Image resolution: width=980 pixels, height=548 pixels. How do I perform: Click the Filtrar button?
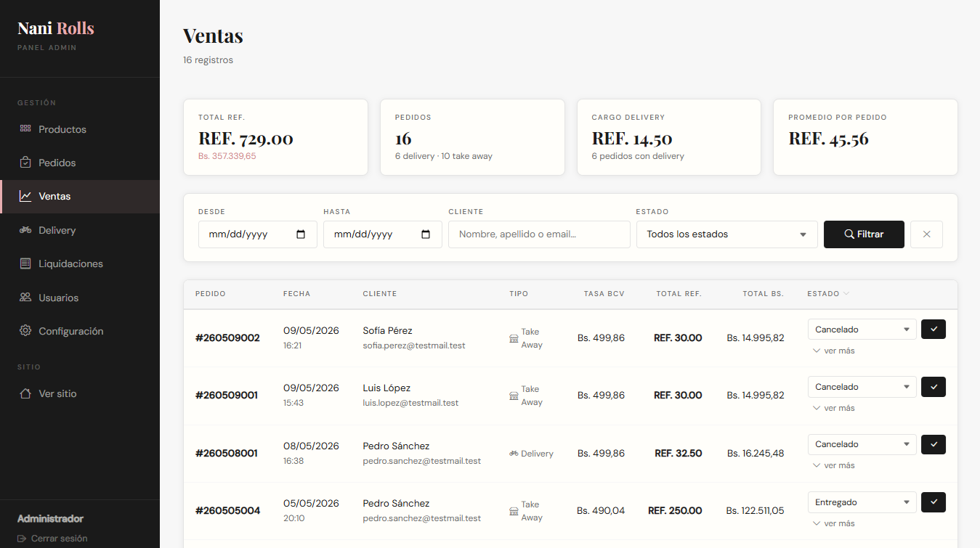click(864, 234)
